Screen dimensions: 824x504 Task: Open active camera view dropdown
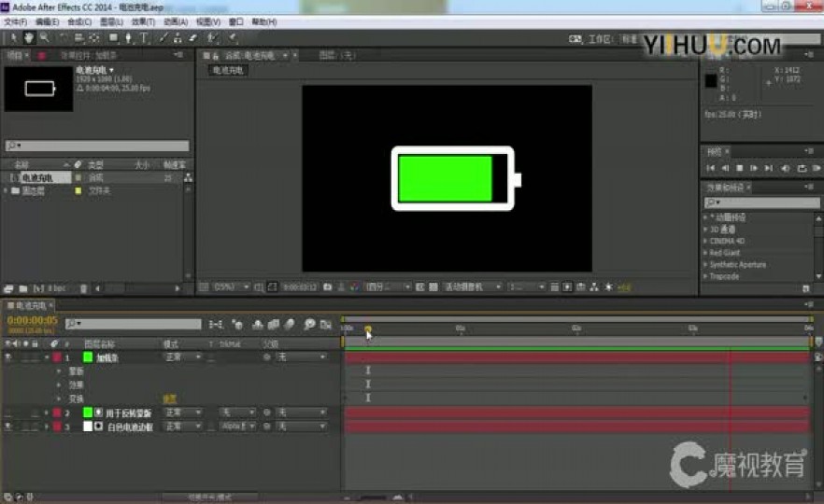point(472,287)
